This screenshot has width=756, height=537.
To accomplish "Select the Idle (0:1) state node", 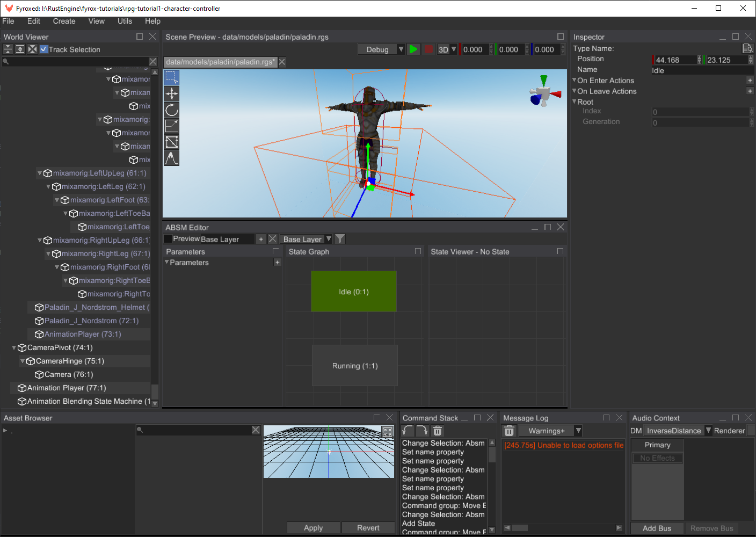I will coord(354,292).
